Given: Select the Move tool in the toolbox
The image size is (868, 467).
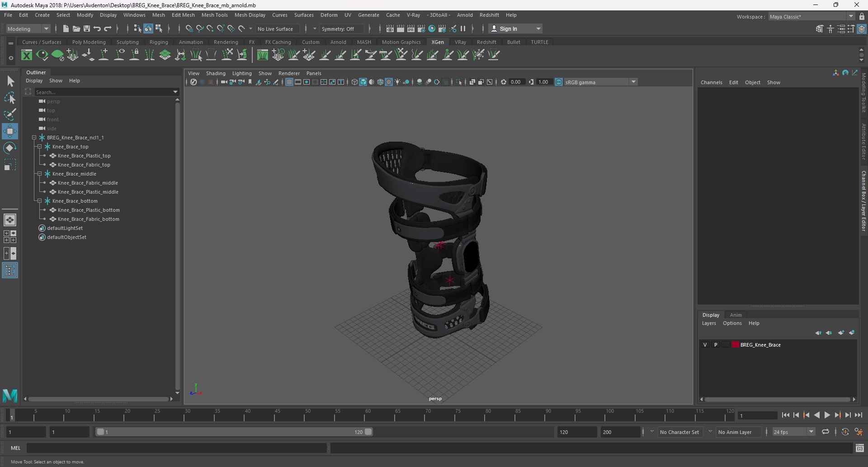Looking at the screenshot, I should tap(9, 131).
